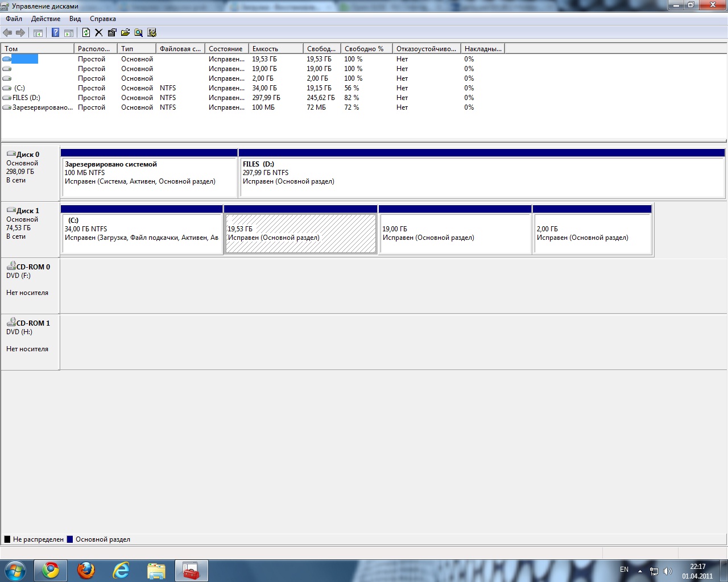
Task: Click the 72 % cell in the list
Action: (351, 107)
